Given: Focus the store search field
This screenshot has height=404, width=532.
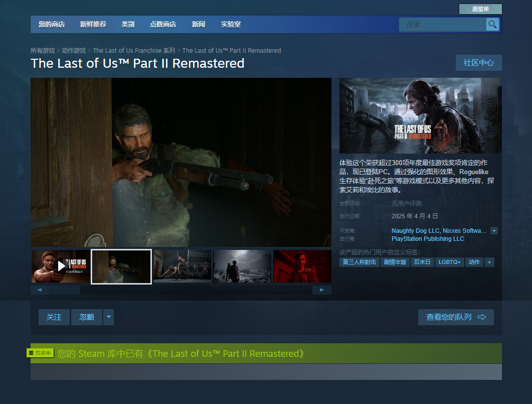Looking at the screenshot, I should pyautogui.click(x=443, y=25).
